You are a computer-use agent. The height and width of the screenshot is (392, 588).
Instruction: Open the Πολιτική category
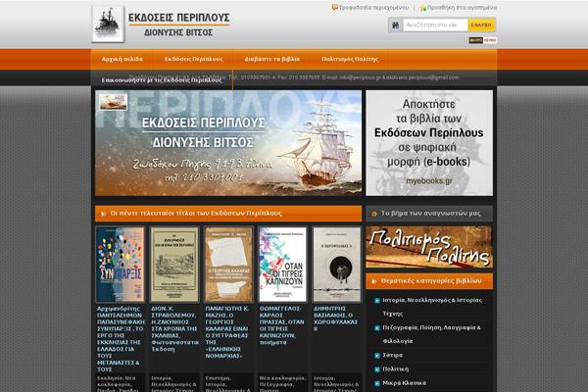click(396, 369)
